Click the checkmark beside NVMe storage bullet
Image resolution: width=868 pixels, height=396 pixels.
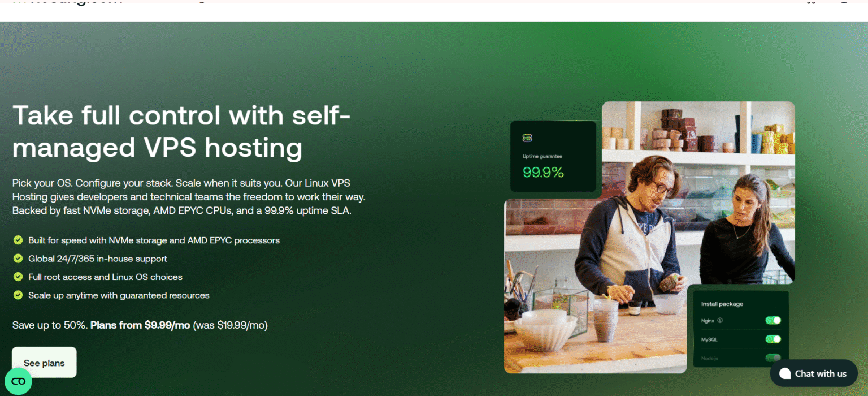tap(18, 240)
